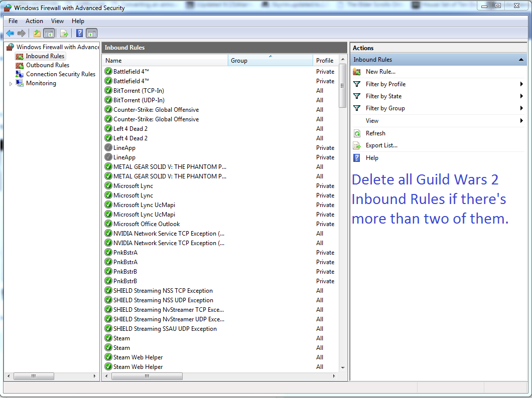Open the Help menu in menu bar
This screenshot has height=398, width=532.
(x=78, y=21)
